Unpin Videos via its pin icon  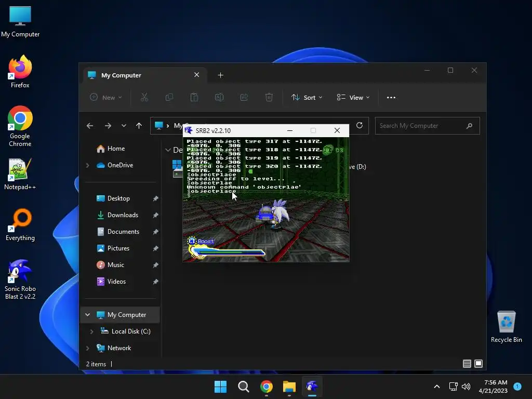155,282
